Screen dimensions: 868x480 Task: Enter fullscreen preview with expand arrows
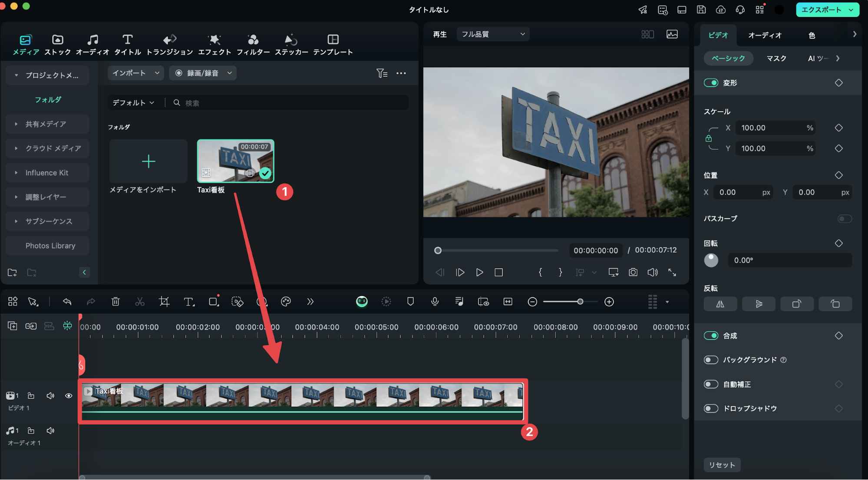pyautogui.click(x=672, y=272)
